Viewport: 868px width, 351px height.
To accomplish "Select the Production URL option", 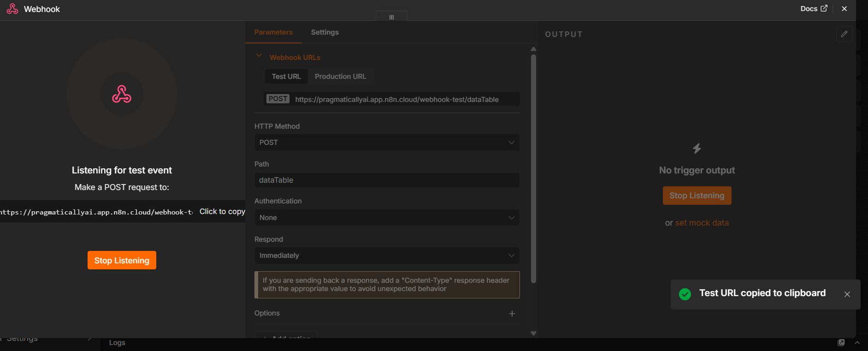I will click(x=341, y=77).
